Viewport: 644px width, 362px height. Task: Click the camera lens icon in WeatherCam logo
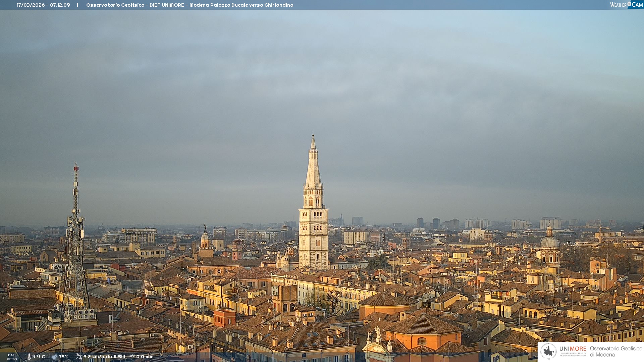[629, 4]
